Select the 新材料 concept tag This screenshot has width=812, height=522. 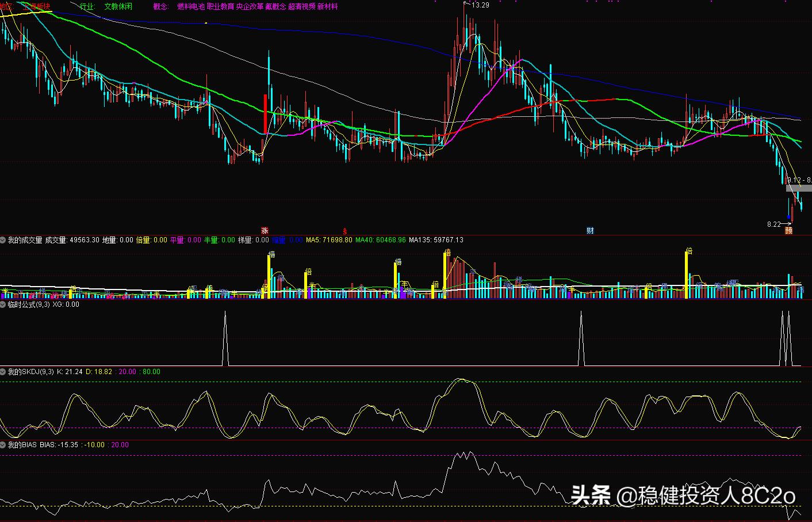click(x=328, y=7)
